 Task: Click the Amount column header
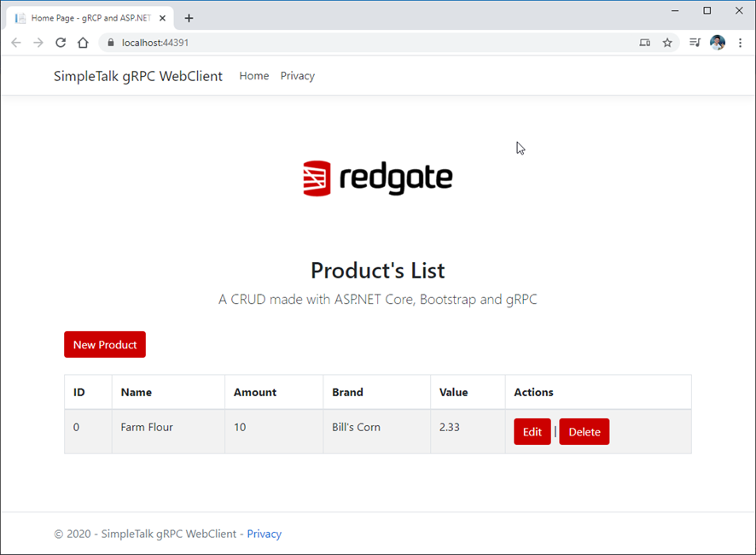click(274, 393)
